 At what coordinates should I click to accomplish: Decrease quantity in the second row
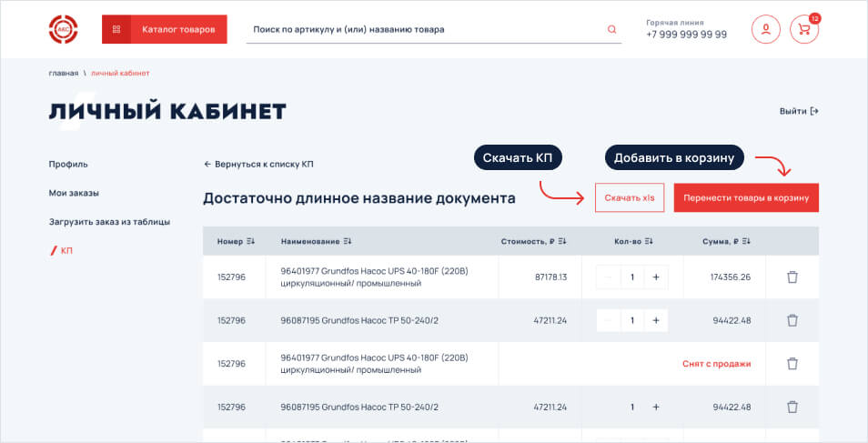(609, 320)
